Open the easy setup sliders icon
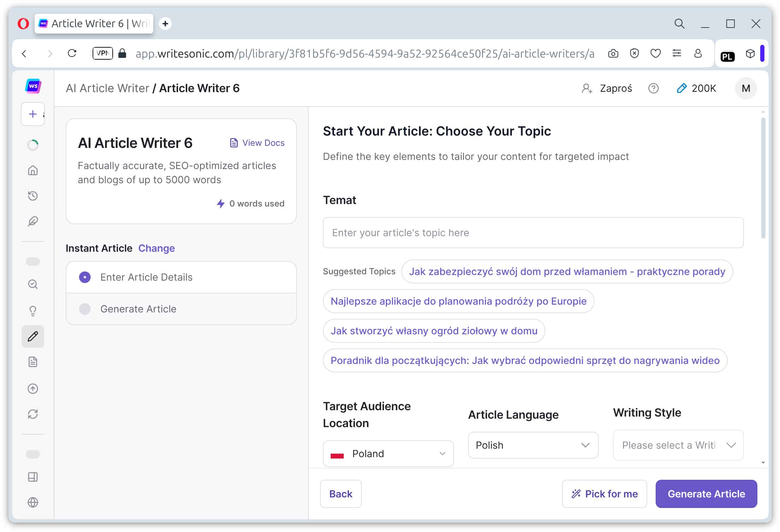Screen dimensions: 780x532 click(677, 54)
